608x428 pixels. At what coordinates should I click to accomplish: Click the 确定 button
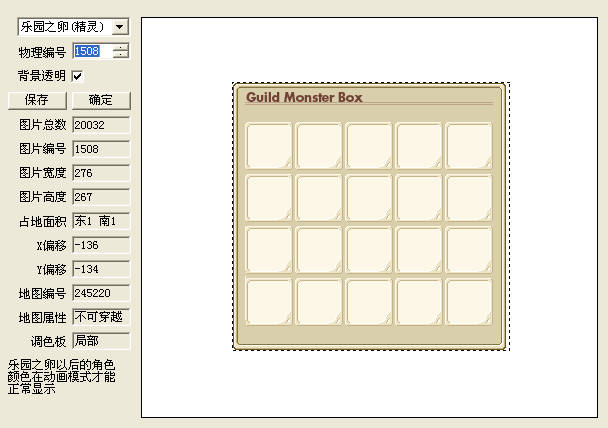(x=101, y=100)
